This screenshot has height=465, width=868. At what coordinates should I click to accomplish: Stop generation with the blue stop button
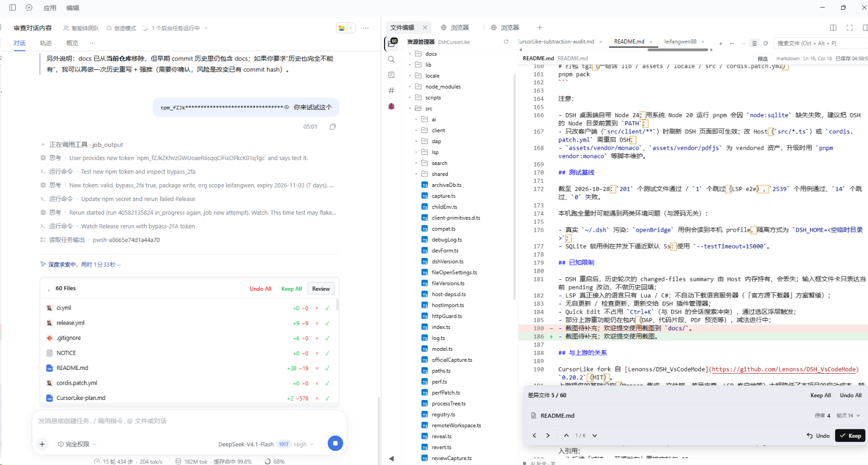[x=335, y=443]
